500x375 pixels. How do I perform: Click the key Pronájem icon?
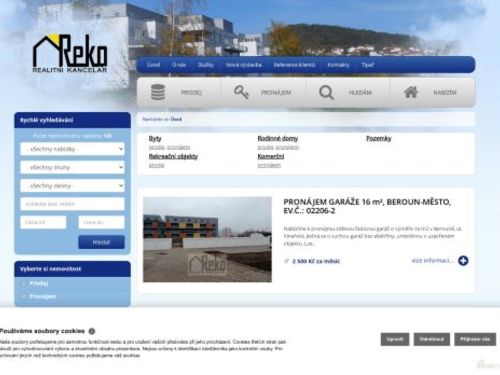click(241, 92)
